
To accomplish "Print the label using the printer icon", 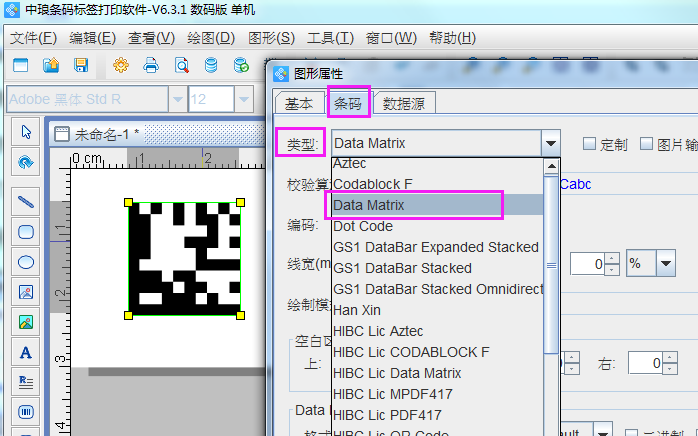I will (x=151, y=65).
